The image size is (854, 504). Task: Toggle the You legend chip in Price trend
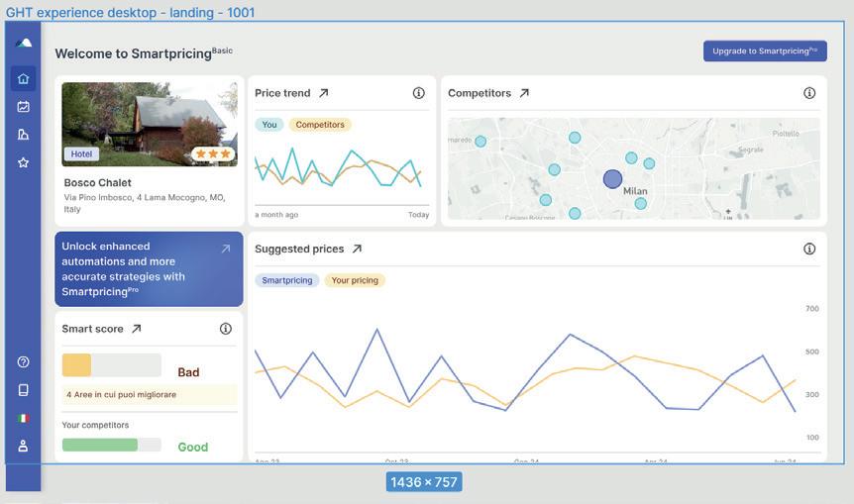tap(269, 125)
